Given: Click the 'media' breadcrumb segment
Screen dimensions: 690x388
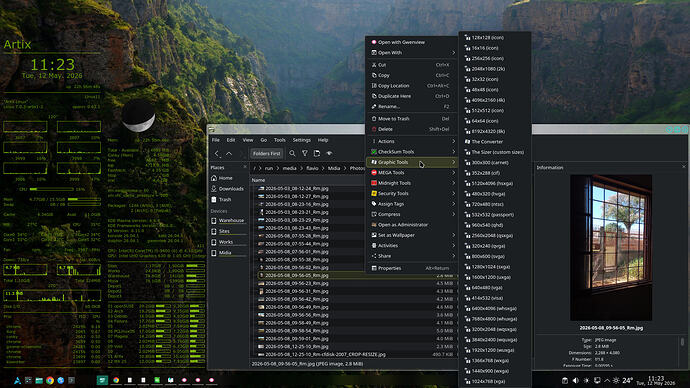Looking at the screenshot, I should point(289,168).
